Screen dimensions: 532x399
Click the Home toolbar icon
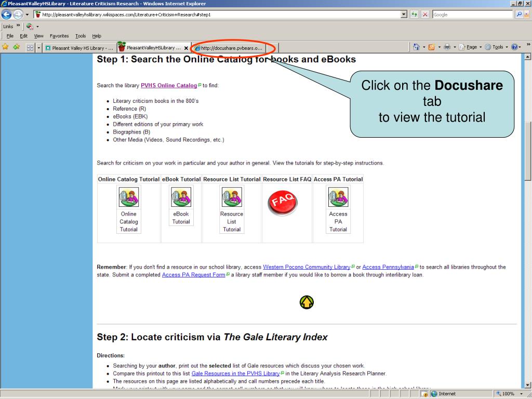[416, 47]
